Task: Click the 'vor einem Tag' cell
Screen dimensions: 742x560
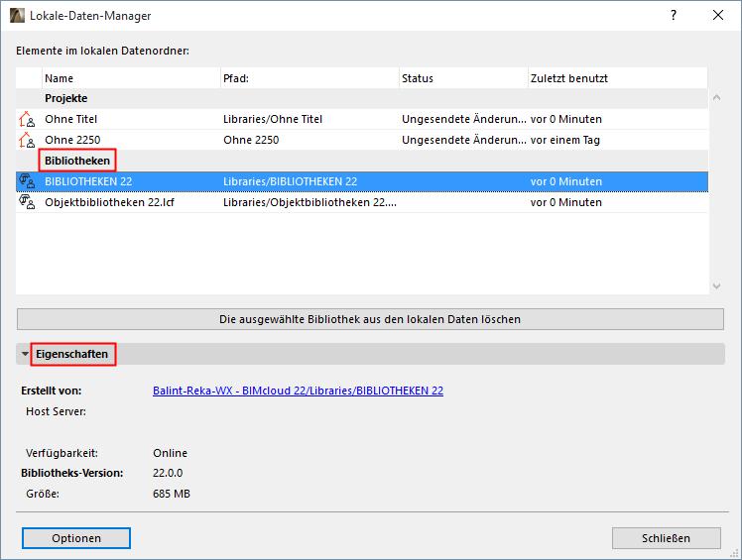Action: point(565,140)
